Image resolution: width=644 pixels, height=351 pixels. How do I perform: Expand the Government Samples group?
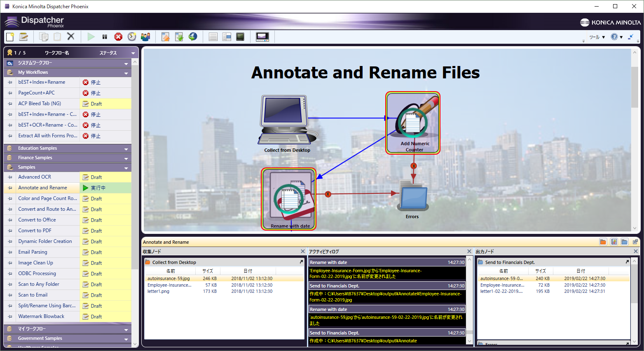point(126,339)
